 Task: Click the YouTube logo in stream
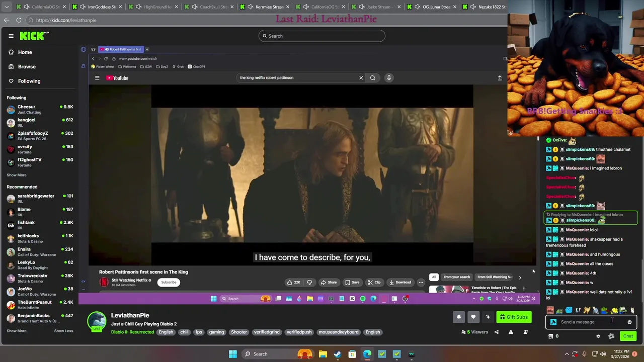tap(117, 78)
